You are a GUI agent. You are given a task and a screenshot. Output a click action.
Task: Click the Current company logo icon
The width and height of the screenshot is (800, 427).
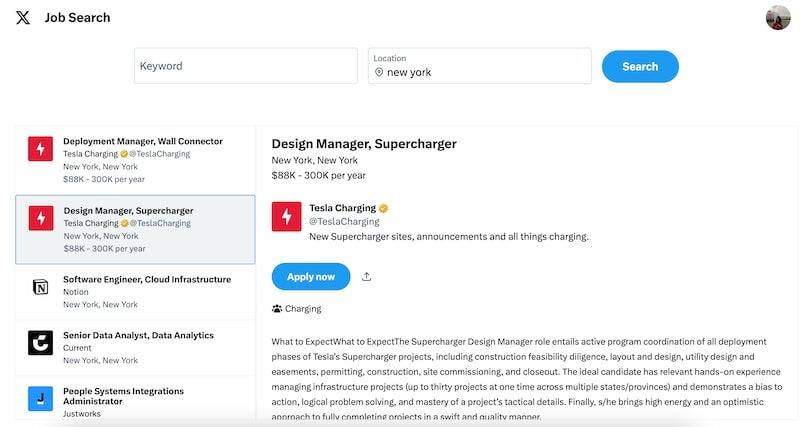(40, 343)
